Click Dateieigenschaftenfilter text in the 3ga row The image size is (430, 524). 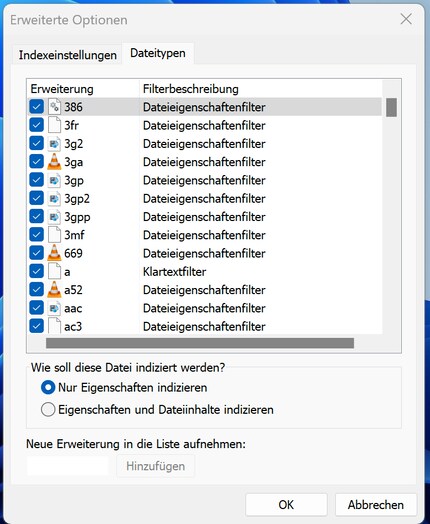coord(204,162)
